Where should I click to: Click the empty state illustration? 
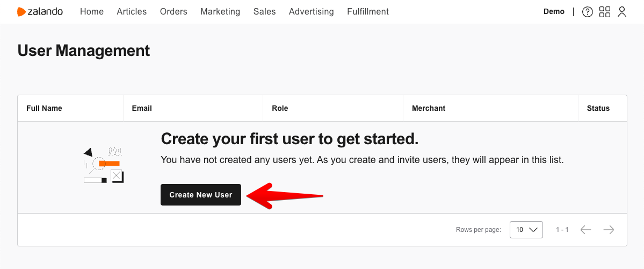(104, 165)
